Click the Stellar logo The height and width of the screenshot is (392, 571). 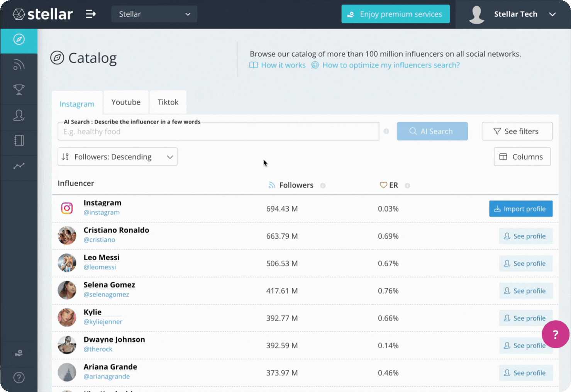tap(42, 14)
